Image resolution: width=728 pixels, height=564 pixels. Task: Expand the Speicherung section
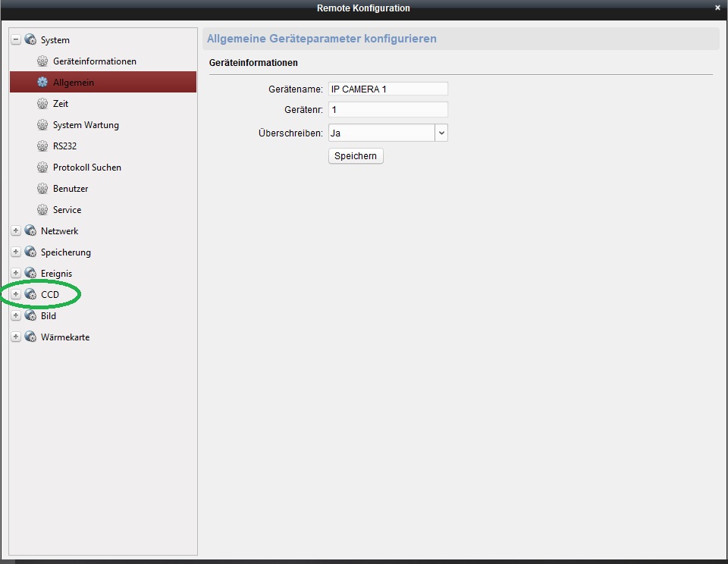coord(16,252)
